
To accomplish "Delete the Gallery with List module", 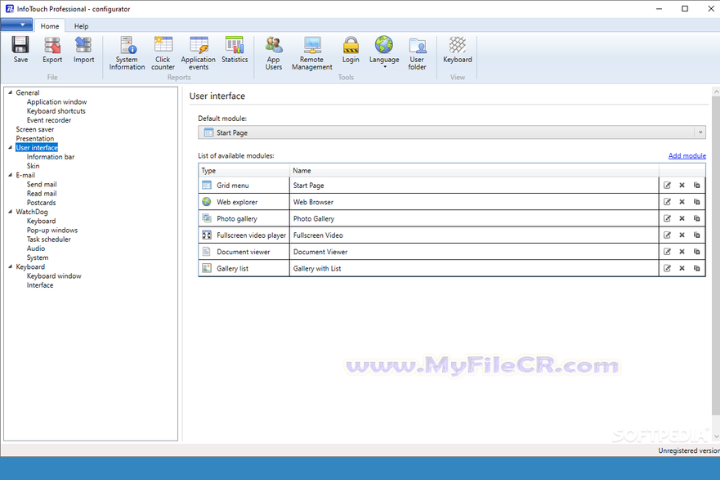I will pos(682,268).
